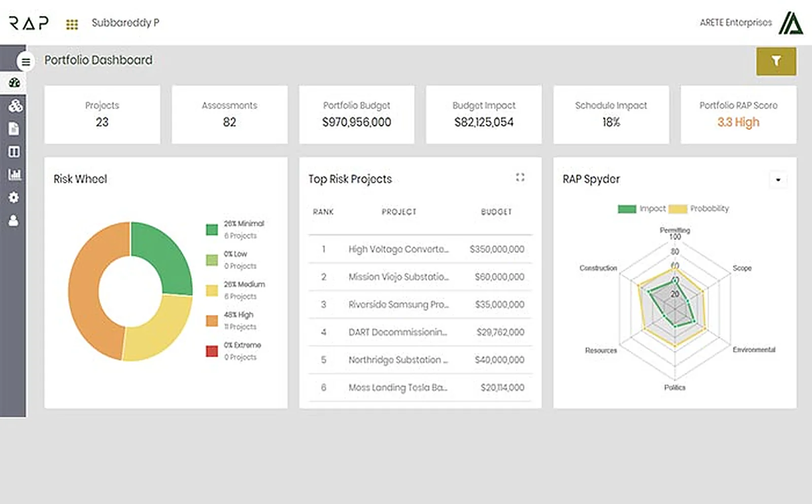
Task: Toggle the Probability legend in RAP Spyder
Action: click(699, 208)
